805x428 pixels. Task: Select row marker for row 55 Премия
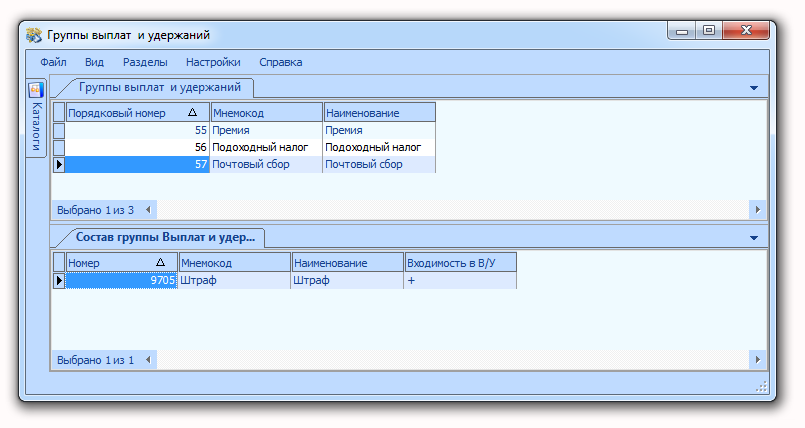pyautogui.click(x=59, y=130)
